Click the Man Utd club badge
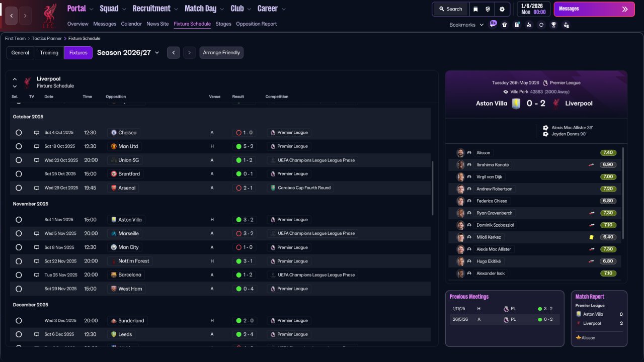Screen dimensions: 644x362 click(x=114, y=146)
